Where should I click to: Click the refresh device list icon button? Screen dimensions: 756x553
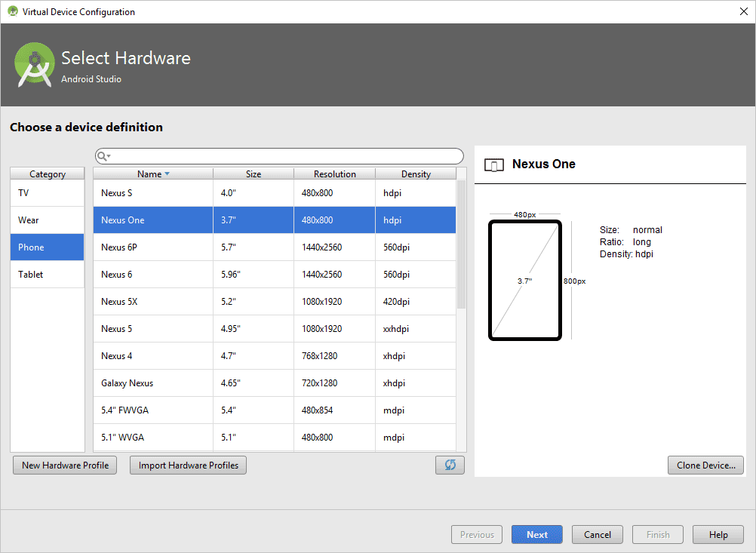click(450, 465)
